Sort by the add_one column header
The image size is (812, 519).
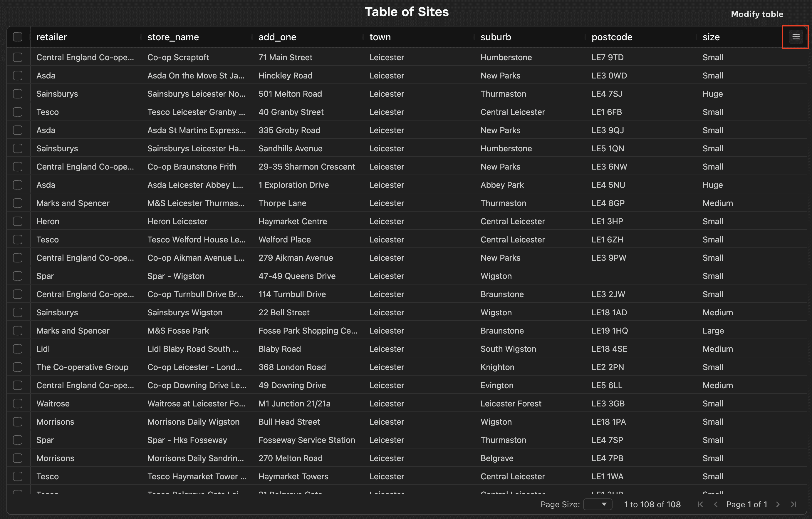click(277, 37)
